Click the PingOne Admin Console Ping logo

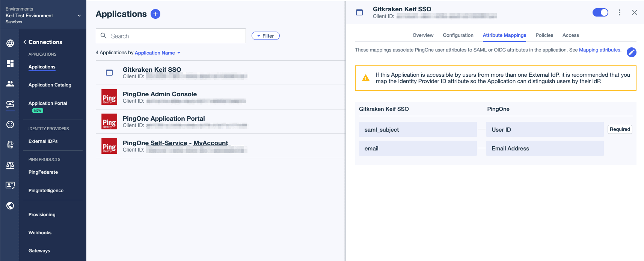click(x=109, y=97)
